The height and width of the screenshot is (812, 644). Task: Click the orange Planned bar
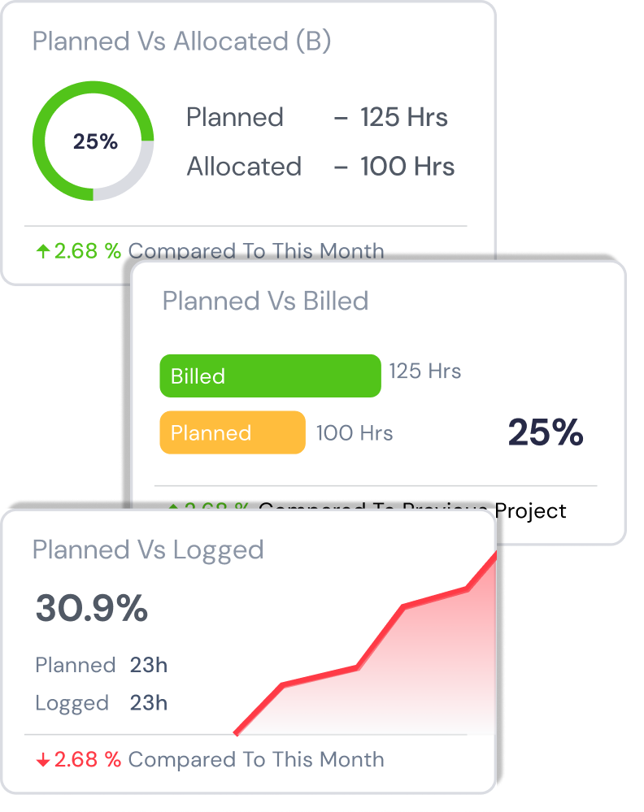tap(232, 432)
